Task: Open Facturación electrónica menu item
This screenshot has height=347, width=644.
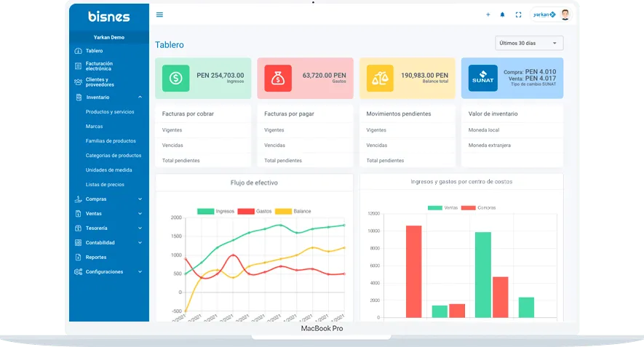Action: (99, 66)
